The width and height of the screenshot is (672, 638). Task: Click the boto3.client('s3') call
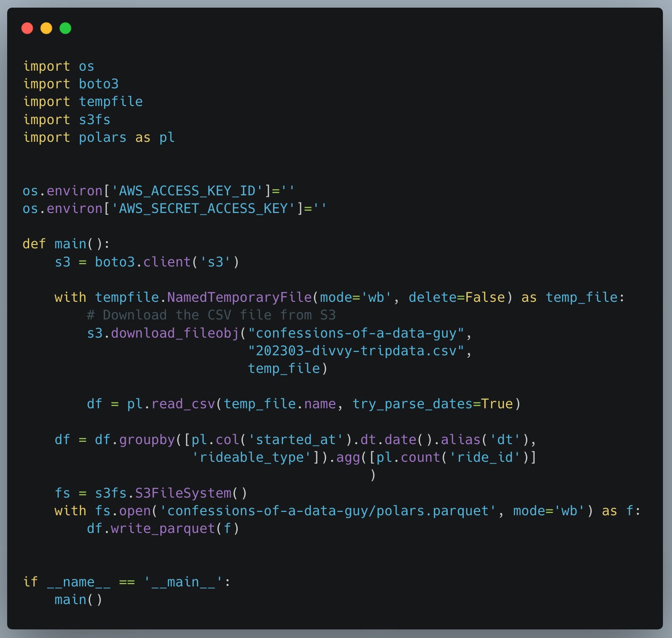click(166, 262)
